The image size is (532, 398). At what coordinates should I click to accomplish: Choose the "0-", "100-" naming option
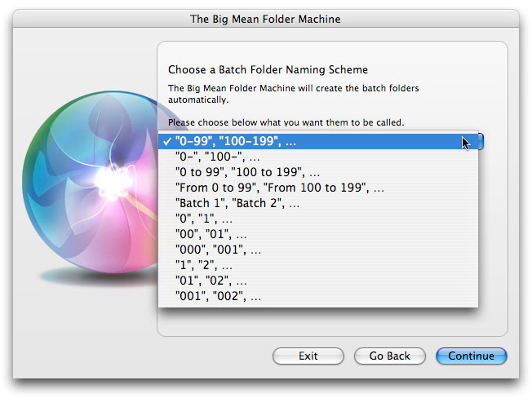tap(318, 157)
